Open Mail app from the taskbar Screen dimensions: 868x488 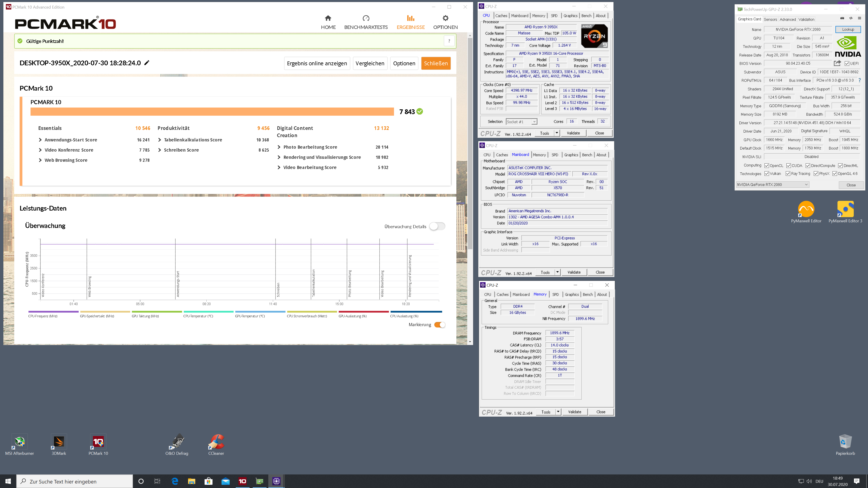[x=225, y=481]
